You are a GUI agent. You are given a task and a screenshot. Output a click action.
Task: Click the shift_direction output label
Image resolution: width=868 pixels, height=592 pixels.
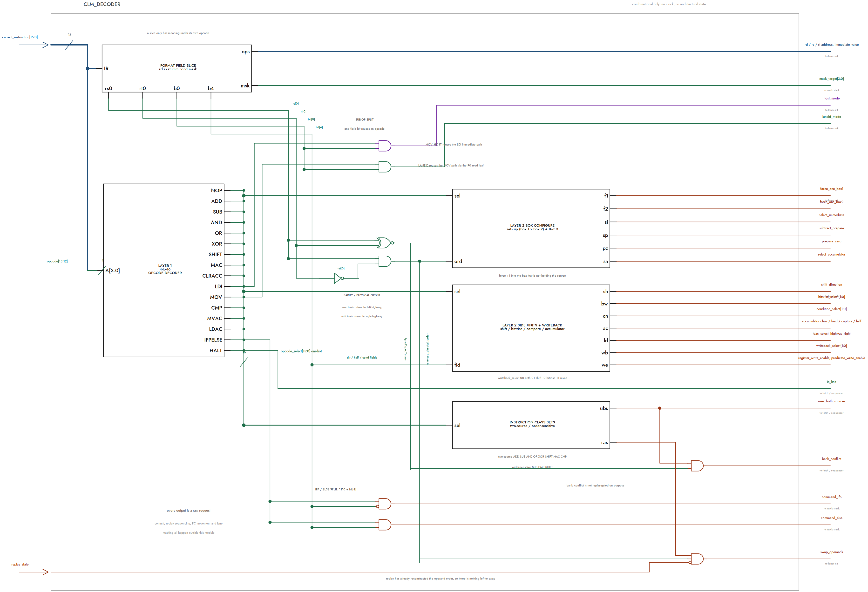pyautogui.click(x=831, y=284)
